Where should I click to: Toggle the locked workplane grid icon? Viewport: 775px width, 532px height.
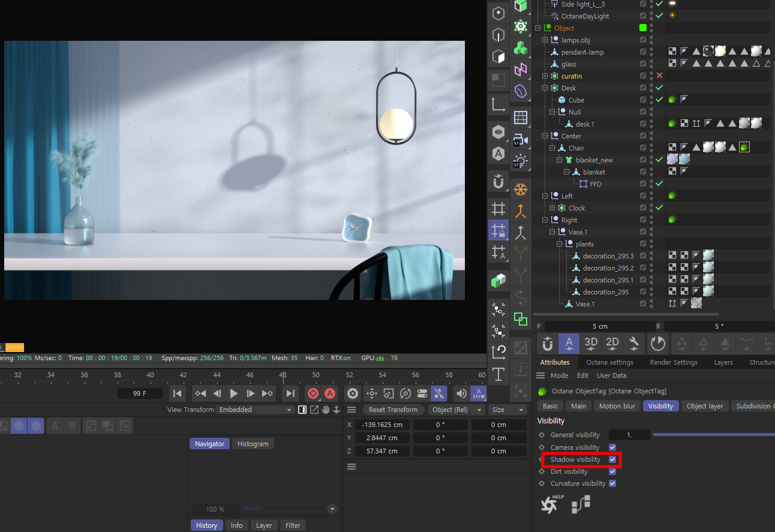[498, 230]
